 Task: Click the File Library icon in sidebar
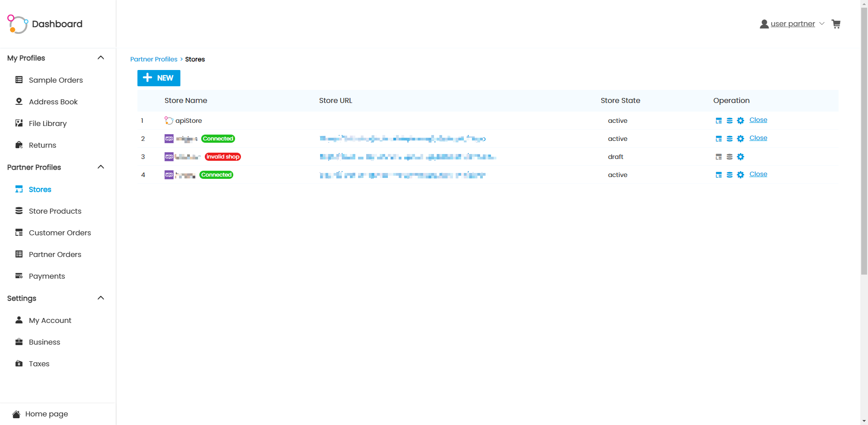click(x=19, y=123)
